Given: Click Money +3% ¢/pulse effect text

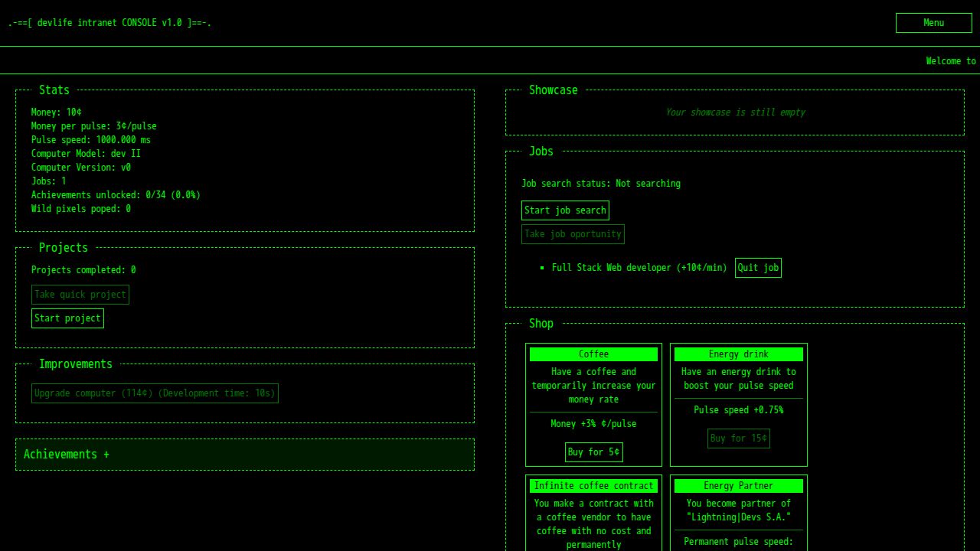Looking at the screenshot, I should coord(593,424).
